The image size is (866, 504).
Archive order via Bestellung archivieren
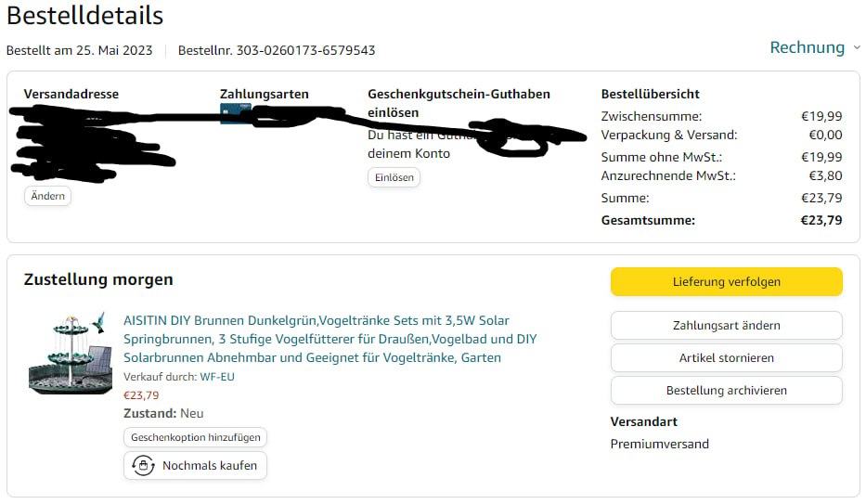tap(726, 390)
